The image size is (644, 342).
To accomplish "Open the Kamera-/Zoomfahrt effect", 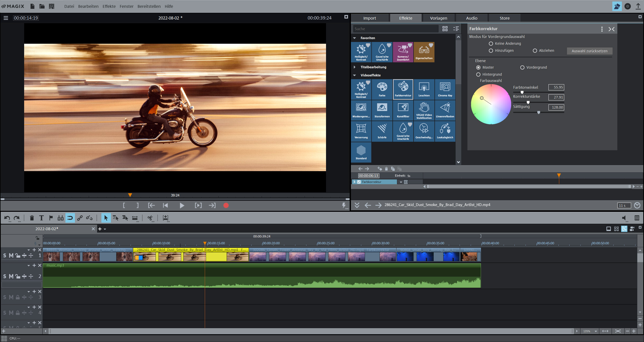I will click(403, 52).
